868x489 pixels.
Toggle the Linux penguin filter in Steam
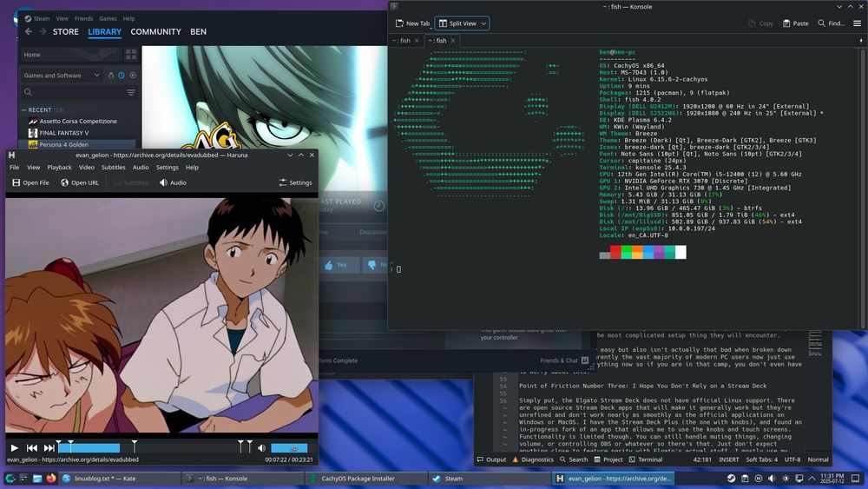click(111, 76)
